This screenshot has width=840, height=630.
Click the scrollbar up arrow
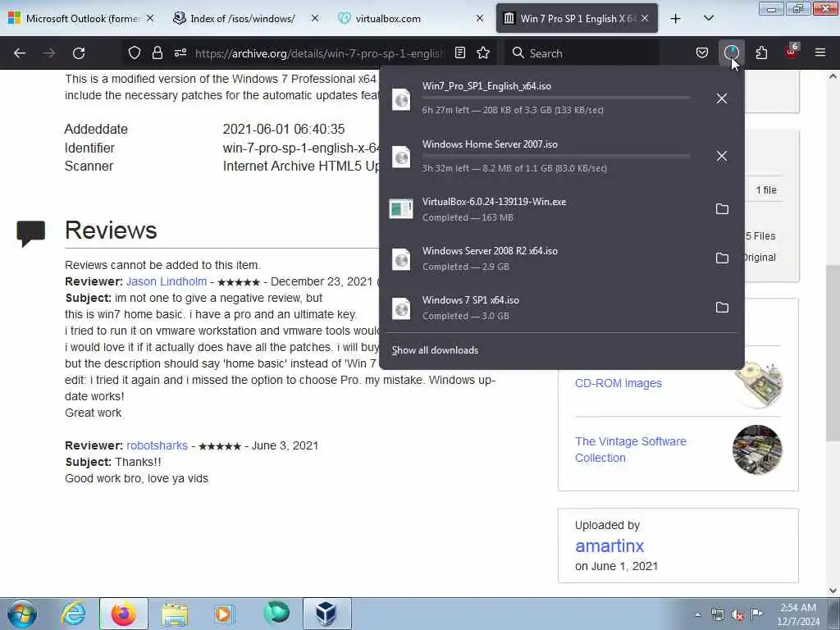(x=833, y=76)
